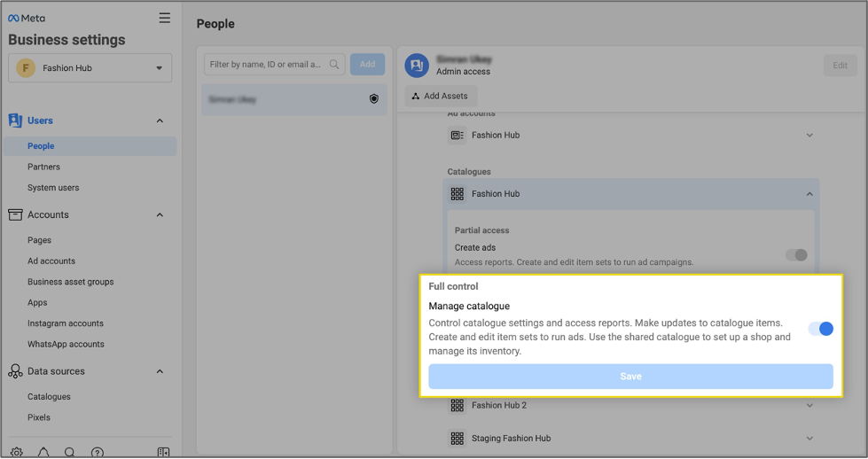The height and width of the screenshot is (459, 868).
Task: Collapse the Data sources section chevron
Action: 160,371
